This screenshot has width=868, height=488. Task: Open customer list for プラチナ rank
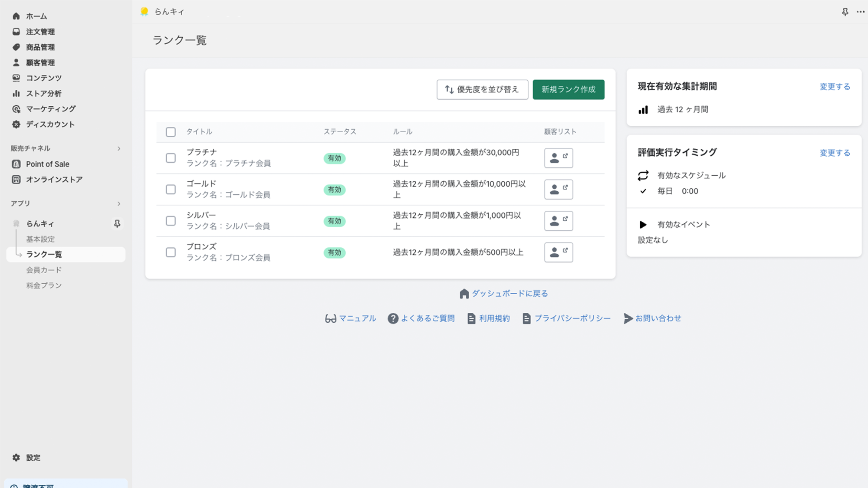(559, 158)
